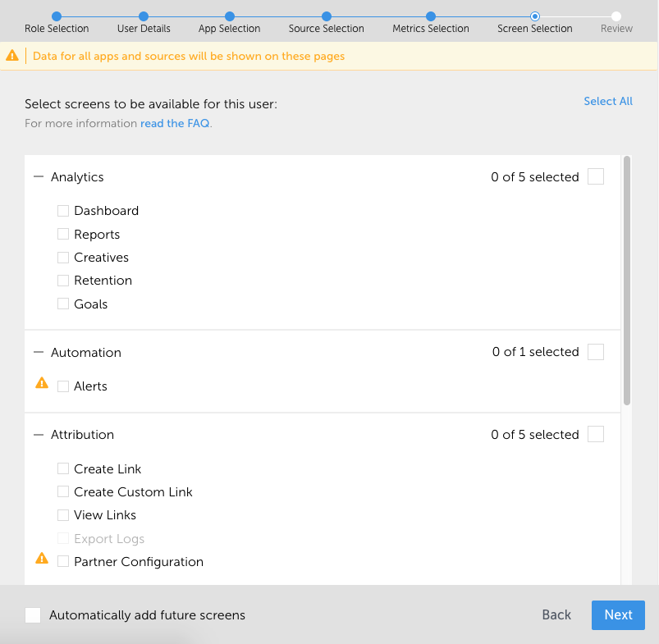Return to the App Selection step
This screenshot has width=659, height=644.
tap(230, 16)
